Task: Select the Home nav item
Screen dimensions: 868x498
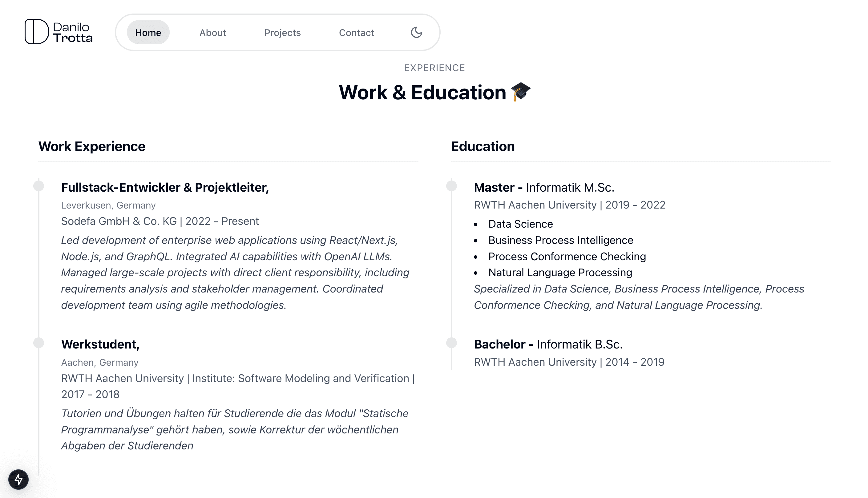Action: 148,33
